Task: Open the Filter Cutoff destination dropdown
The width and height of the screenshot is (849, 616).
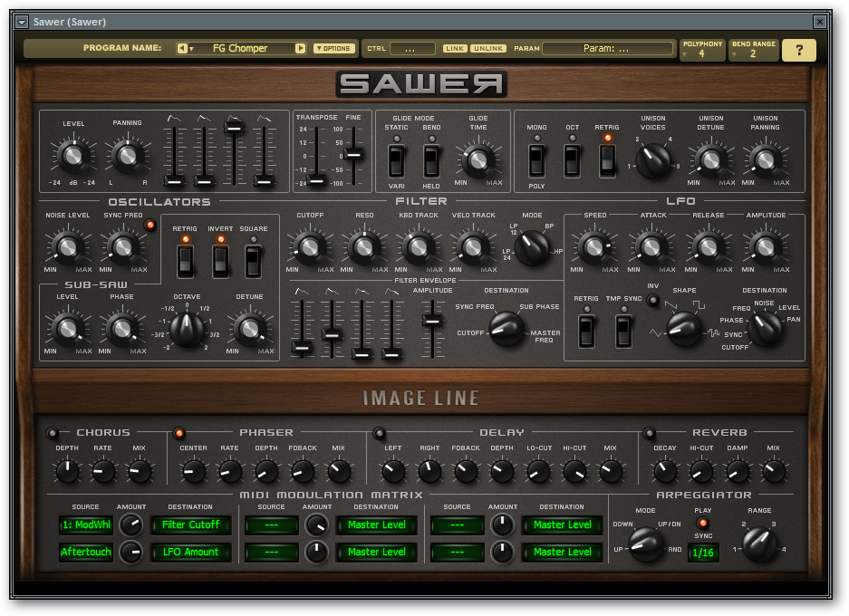Action: click(191, 525)
